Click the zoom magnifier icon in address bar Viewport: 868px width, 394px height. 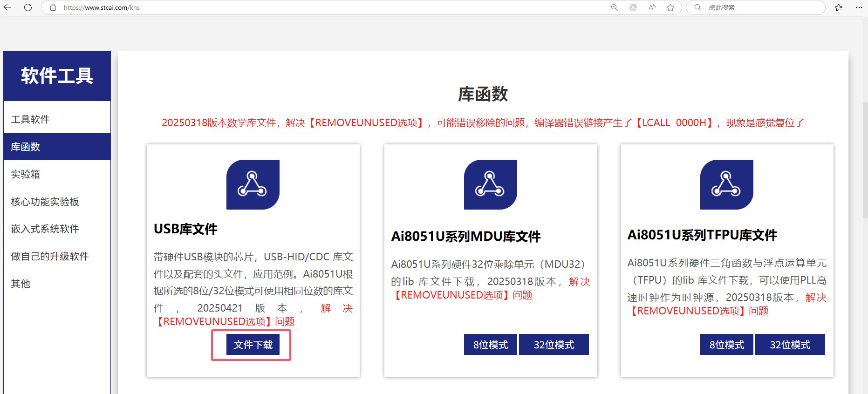615,7
